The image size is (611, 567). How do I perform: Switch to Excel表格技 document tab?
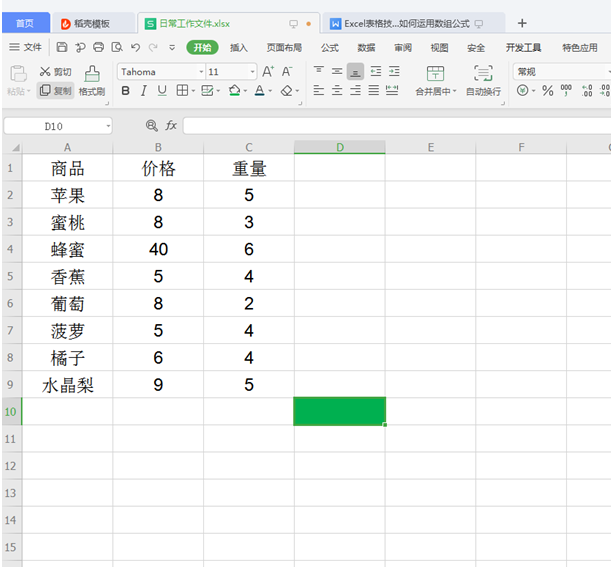pos(413,23)
